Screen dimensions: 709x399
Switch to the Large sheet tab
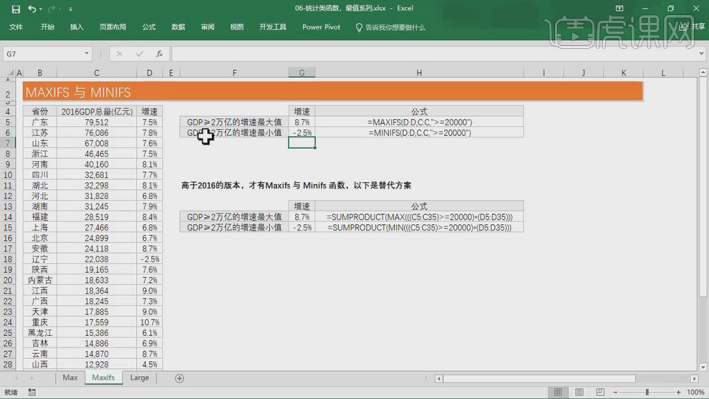tap(139, 378)
